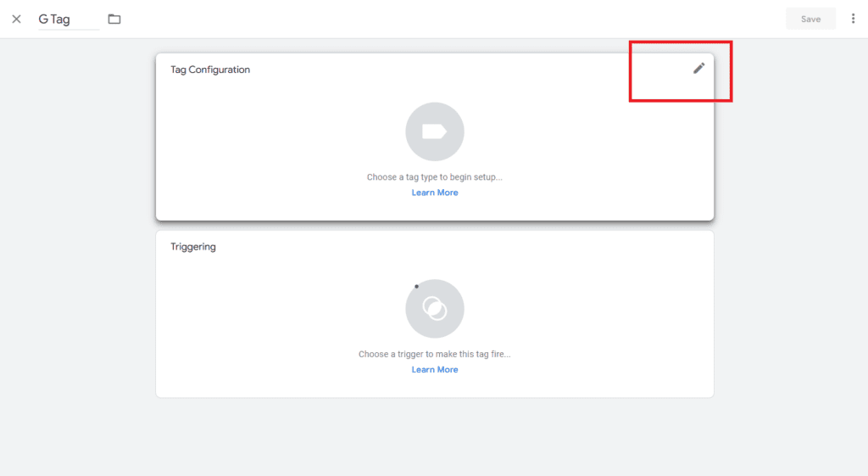Click the gray background below the Triggering card

(434, 437)
